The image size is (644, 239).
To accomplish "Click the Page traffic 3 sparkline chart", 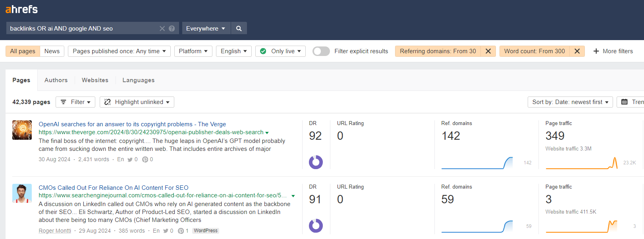I will [x=582, y=226].
